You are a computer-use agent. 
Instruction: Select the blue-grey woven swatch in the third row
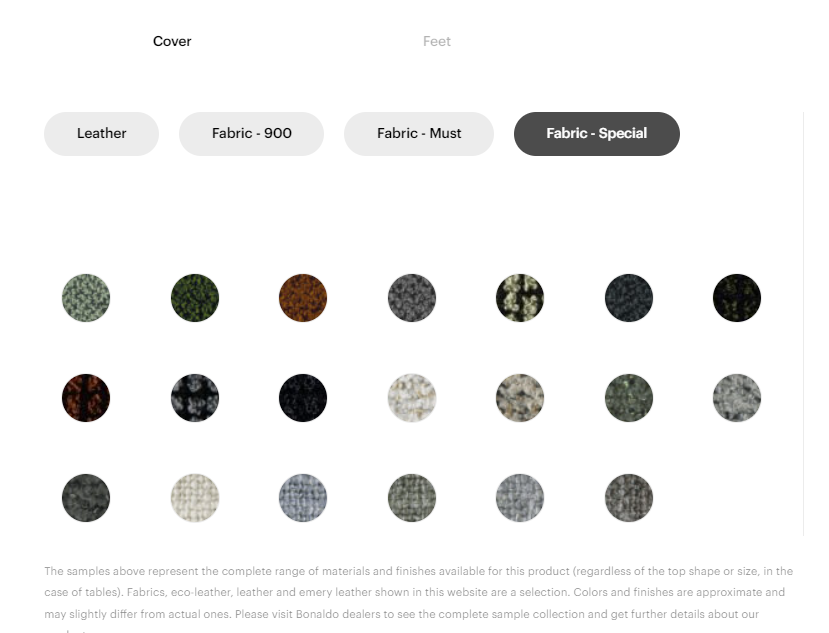pos(303,498)
